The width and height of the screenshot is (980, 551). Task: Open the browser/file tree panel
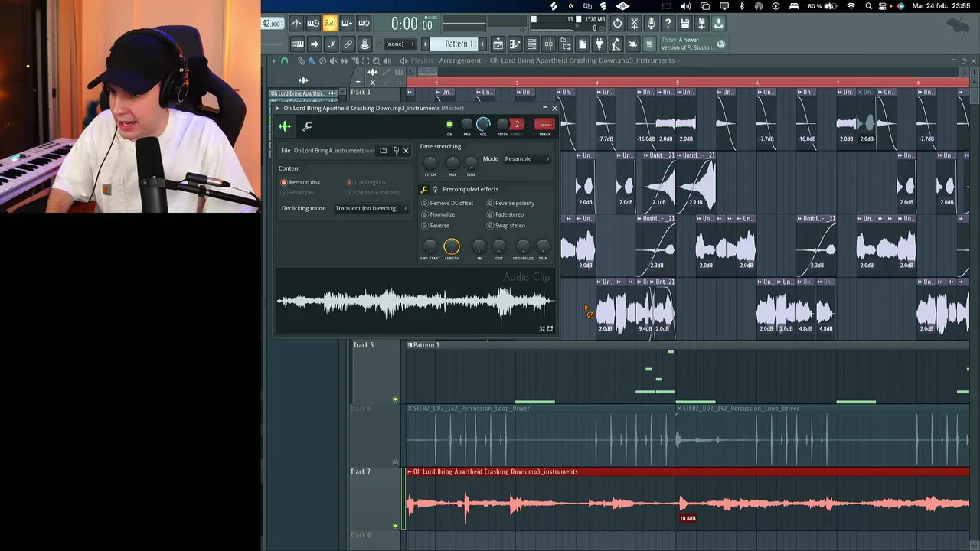click(565, 44)
